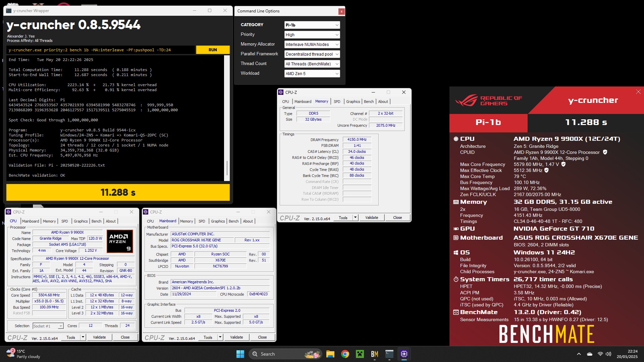644x362 pixels.
Task: Switch to SPD tab in CPU-Z memory timings window
Action: click(x=337, y=102)
